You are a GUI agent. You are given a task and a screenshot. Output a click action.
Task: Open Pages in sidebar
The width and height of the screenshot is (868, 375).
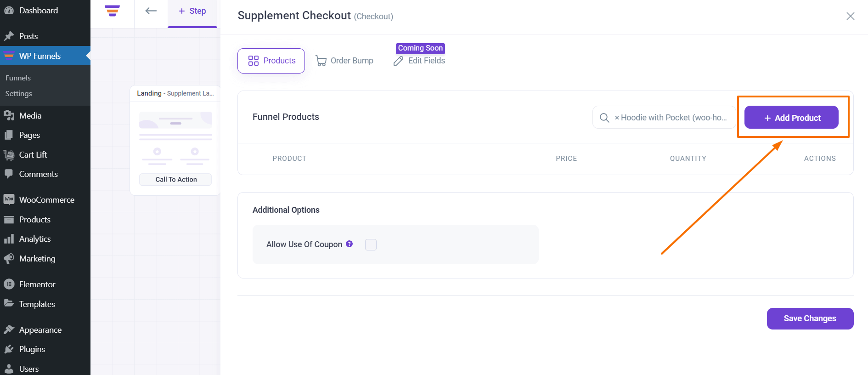29,135
